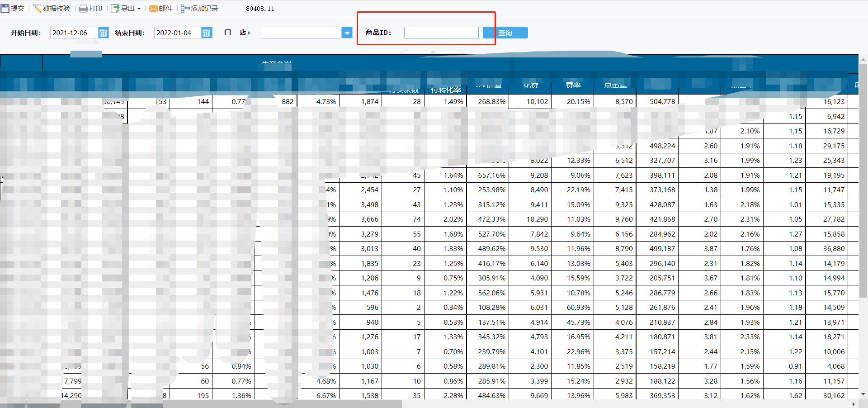
Task: Click the horizontal scrollbar right arrow
Action: [x=854, y=404]
